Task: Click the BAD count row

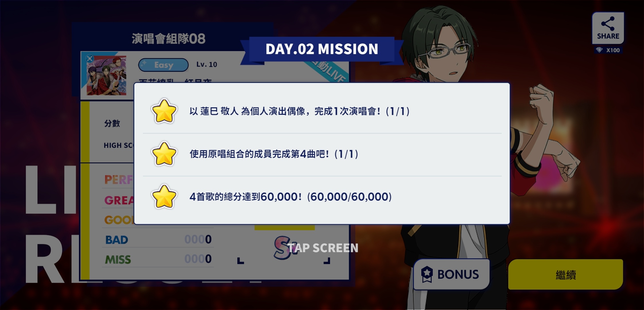Action: pyautogui.click(x=158, y=239)
